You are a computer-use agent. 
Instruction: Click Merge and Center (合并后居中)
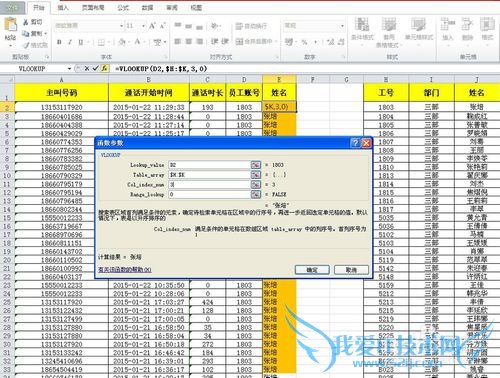coord(254,41)
